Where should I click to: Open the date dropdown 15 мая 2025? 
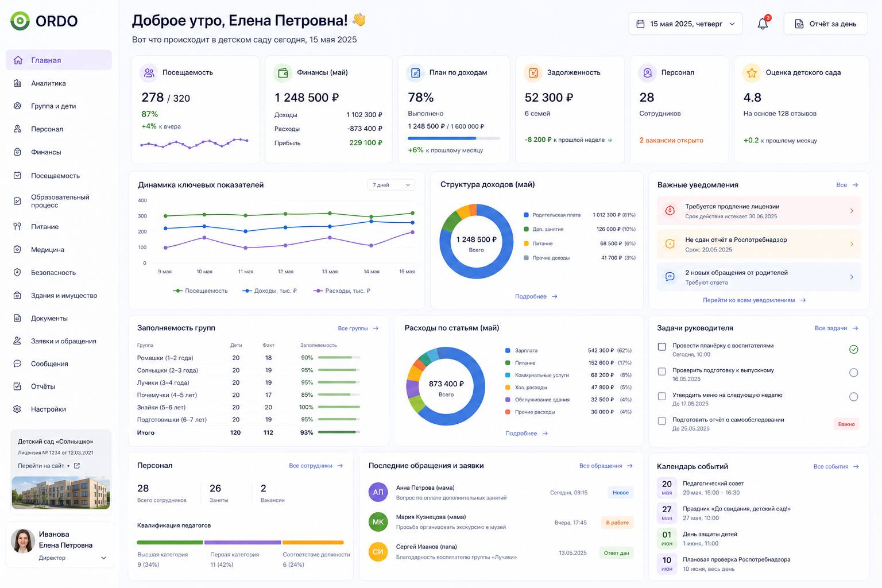click(686, 24)
